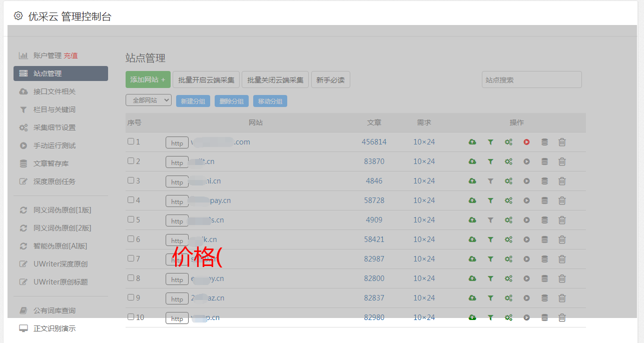644x343 pixels.
Task: Click the http button in row 4
Action: pyautogui.click(x=177, y=201)
